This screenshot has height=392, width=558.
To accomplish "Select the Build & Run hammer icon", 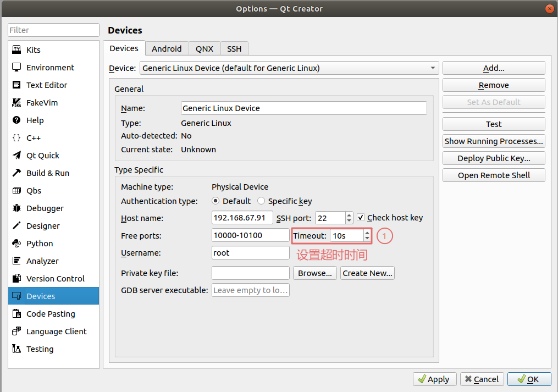I will coord(16,173).
